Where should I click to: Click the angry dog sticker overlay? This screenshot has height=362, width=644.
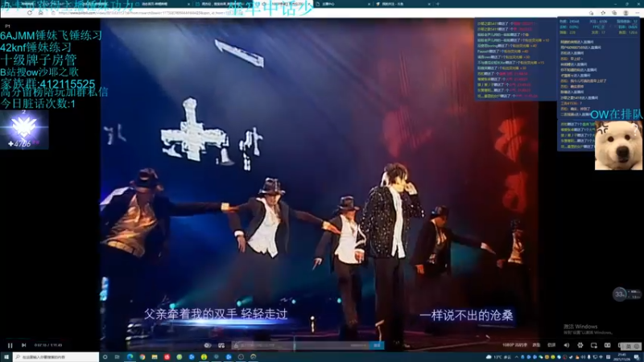pyautogui.click(x=618, y=146)
